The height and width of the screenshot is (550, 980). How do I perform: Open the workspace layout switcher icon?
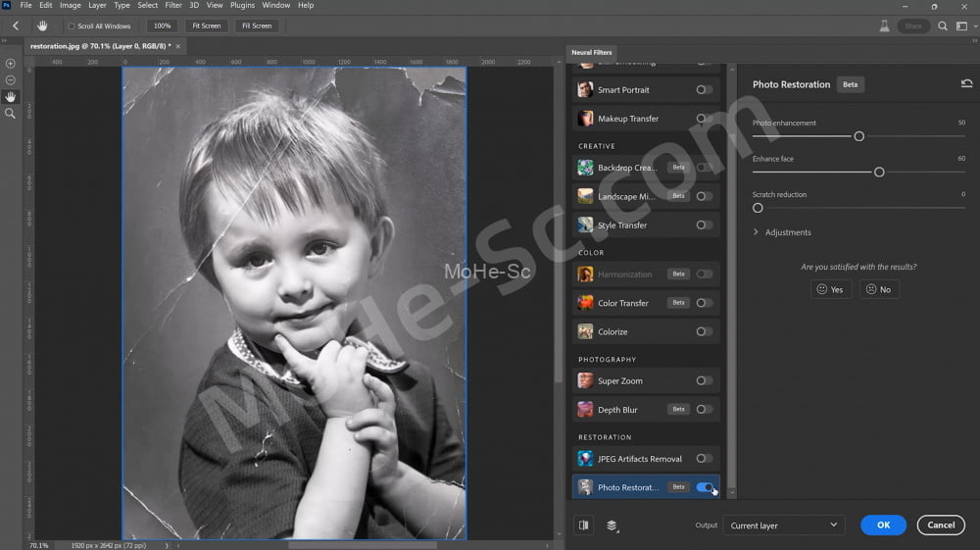(962, 25)
